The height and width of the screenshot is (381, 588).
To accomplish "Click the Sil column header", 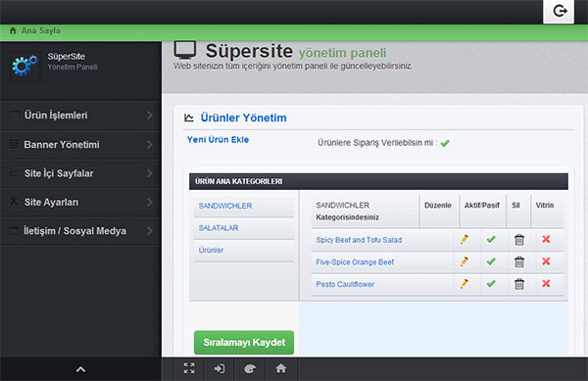I will 515,206.
